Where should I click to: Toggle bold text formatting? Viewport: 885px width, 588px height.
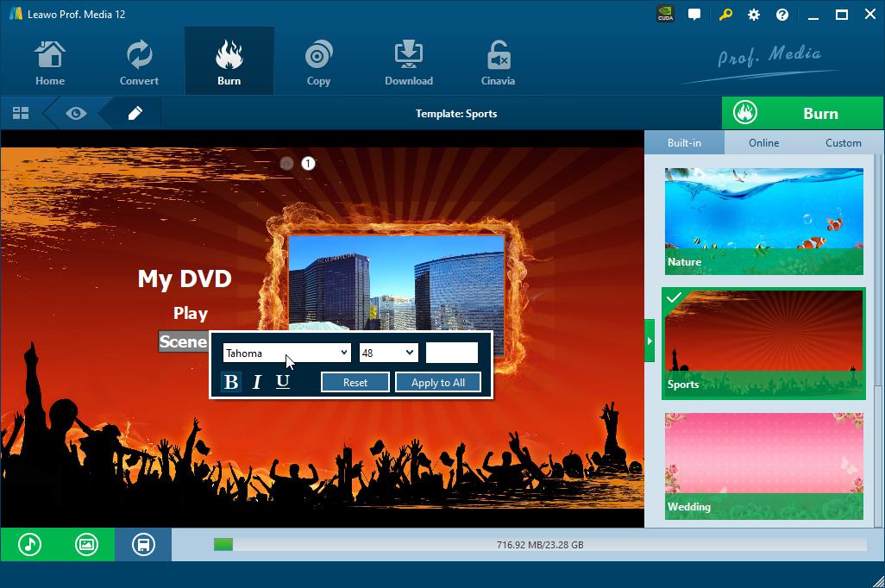pos(231,382)
